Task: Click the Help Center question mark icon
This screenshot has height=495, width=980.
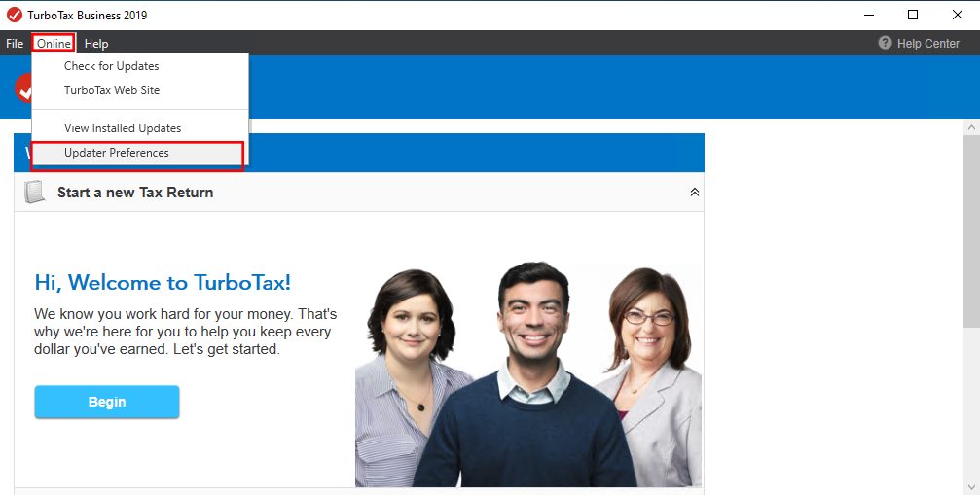Action: (885, 43)
